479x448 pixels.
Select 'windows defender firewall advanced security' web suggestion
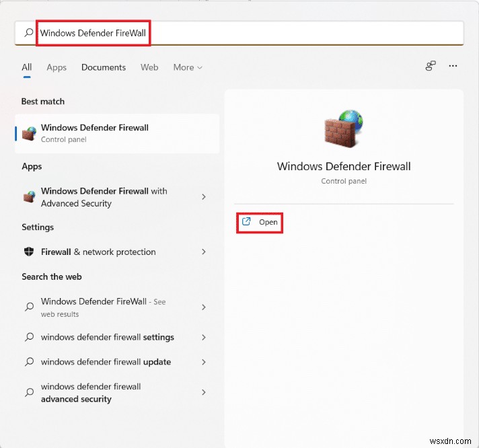(x=91, y=393)
